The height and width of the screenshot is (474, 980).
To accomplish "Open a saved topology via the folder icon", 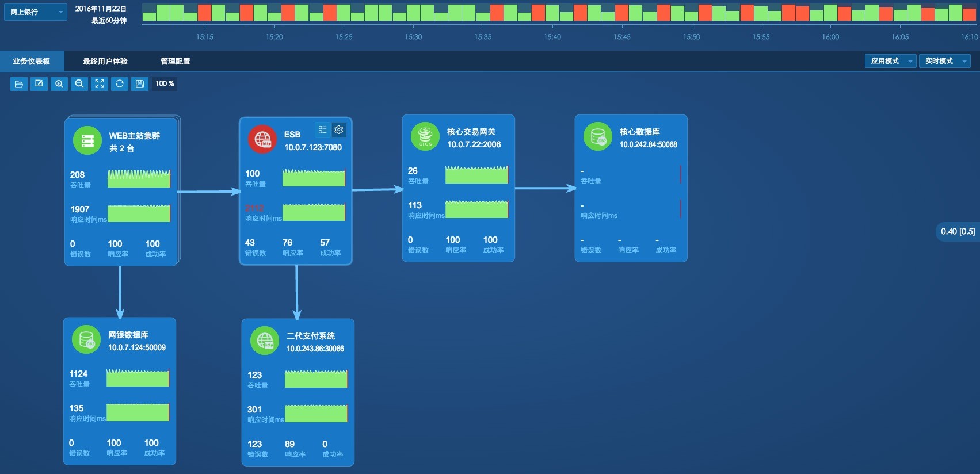I will pos(19,84).
